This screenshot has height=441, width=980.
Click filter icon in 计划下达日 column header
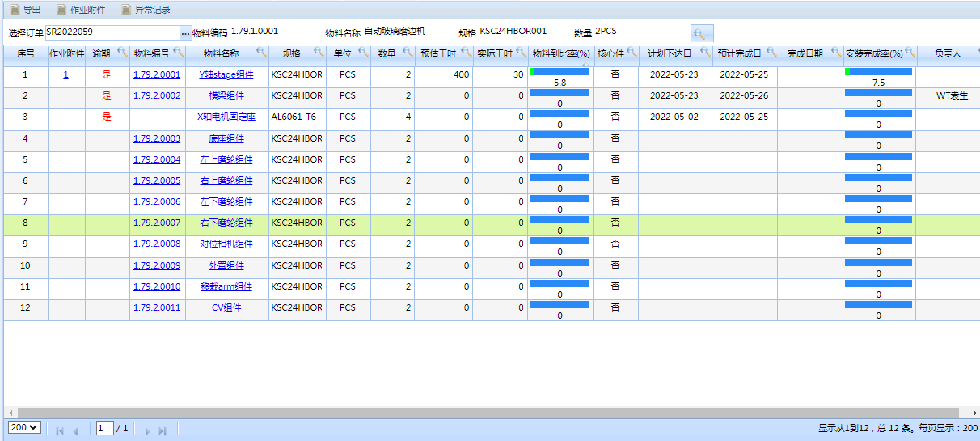705,52
